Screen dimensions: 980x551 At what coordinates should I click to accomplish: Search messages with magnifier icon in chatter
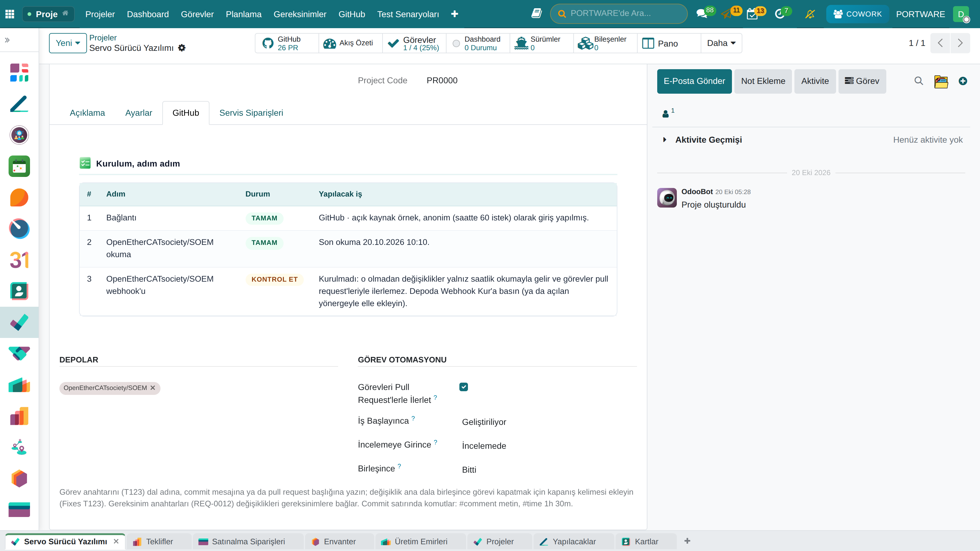(x=918, y=81)
